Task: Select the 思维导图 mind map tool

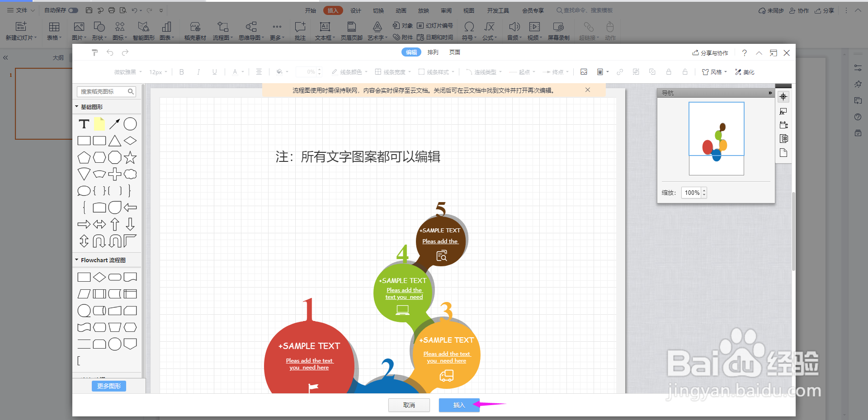Action: 251,31
